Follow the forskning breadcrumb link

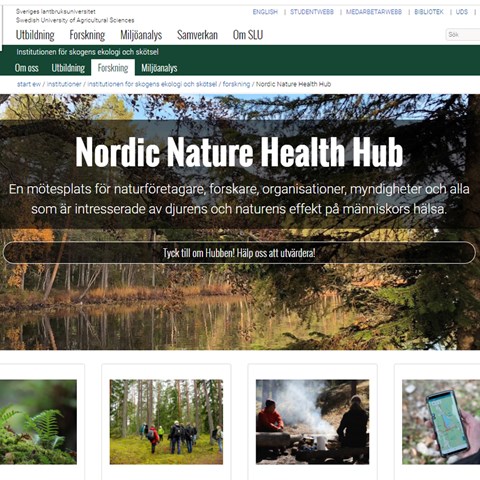(236, 84)
